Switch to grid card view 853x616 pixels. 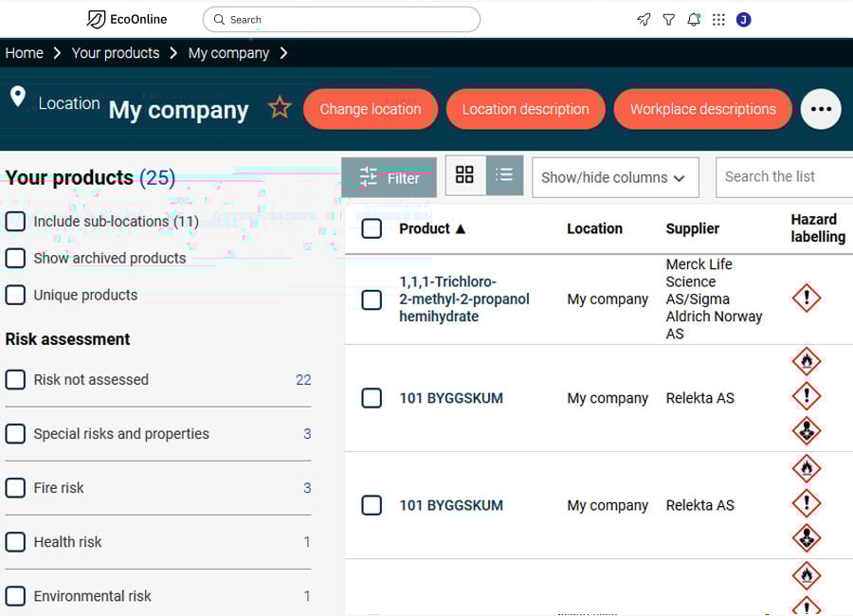pos(464,174)
